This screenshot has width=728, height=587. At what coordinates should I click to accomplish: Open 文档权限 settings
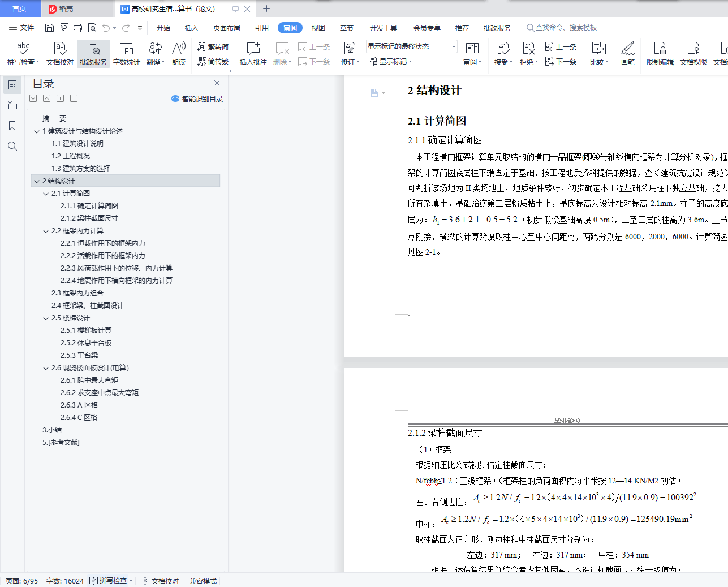[693, 54]
